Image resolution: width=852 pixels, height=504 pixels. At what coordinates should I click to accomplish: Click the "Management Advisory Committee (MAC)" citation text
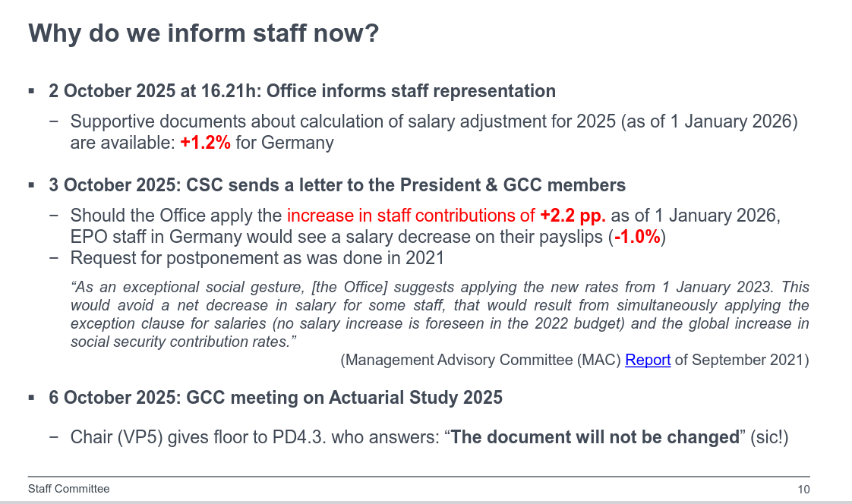coord(481,360)
